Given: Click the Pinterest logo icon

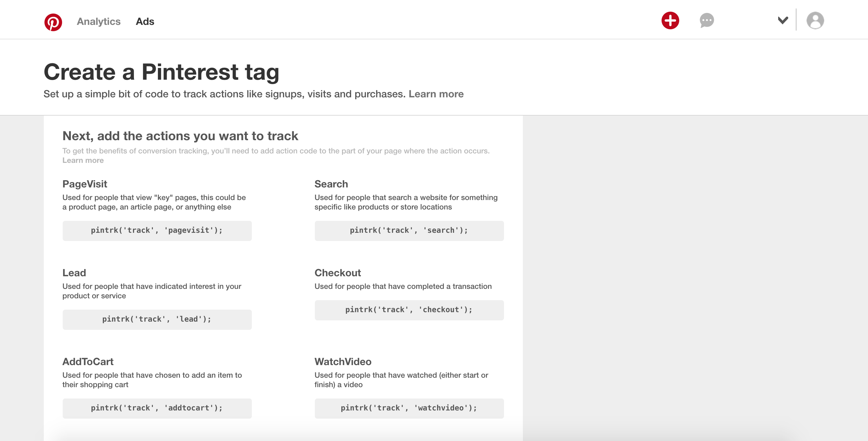Looking at the screenshot, I should pyautogui.click(x=53, y=22).
